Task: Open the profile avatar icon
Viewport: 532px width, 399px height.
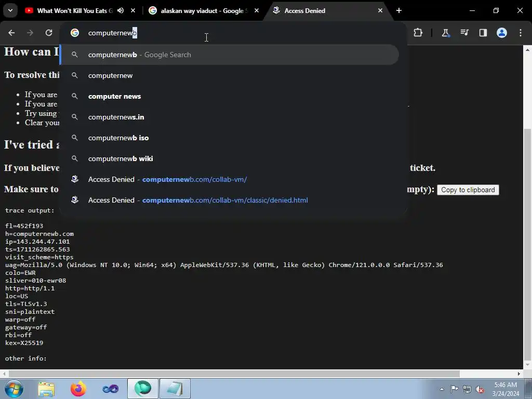Action: [502, 33]
